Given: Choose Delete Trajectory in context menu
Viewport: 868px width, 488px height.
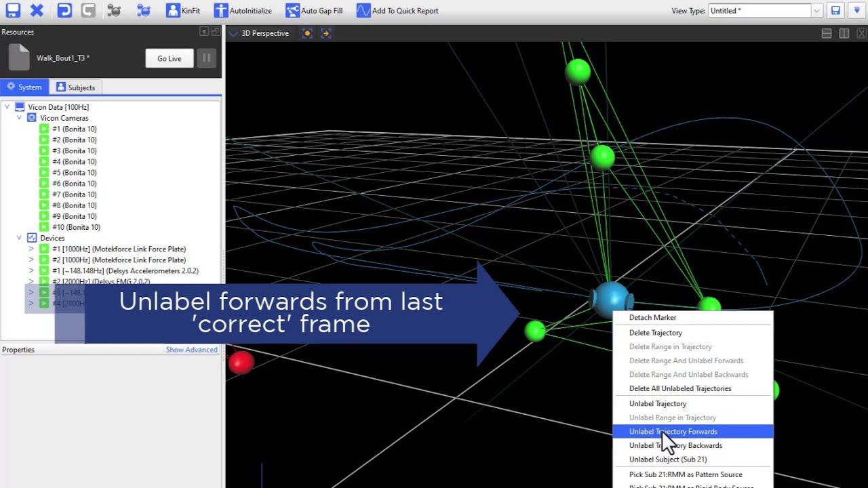Looking at the screenshot, I should (x=692, y=332).
